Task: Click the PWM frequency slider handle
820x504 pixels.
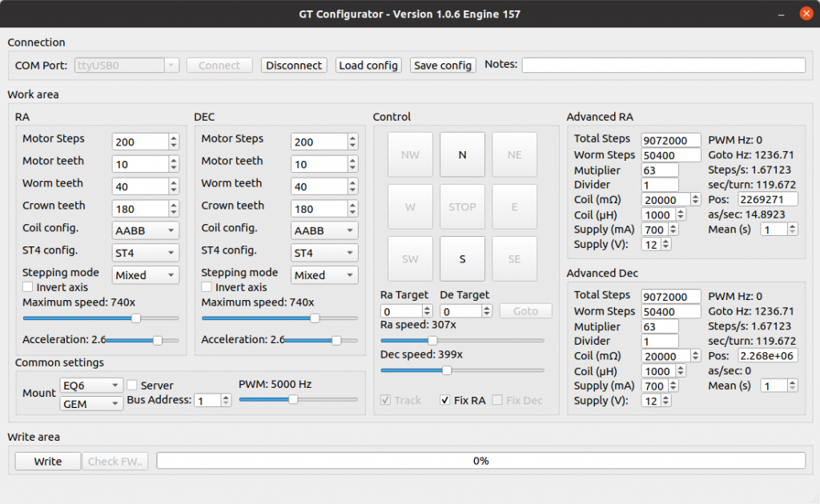Action: (x=293, y=399)
